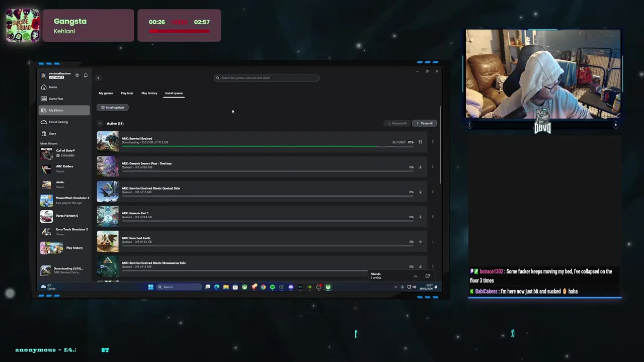Open Call of Duty from Most Recent
The height and width of the screenshot is (362, 644).
coord(64,153)
